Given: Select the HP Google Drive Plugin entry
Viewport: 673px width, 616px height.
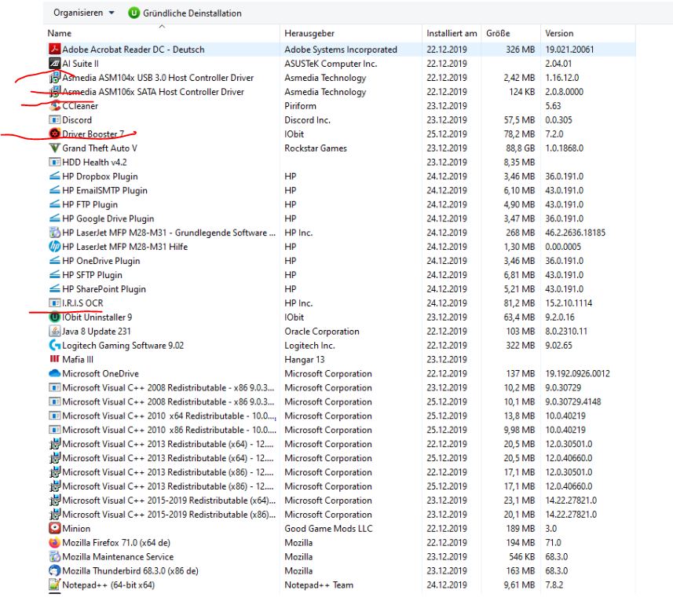Looking at the screenshot, I should tap(341, 218).
